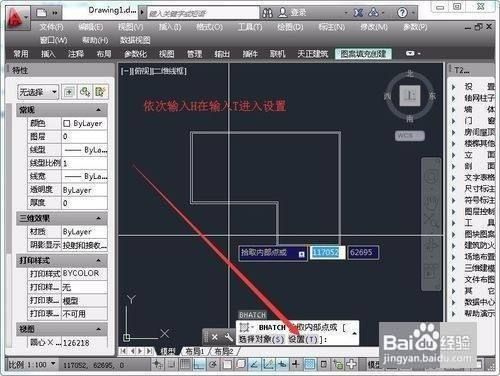
Task: Expand the 帮助演示 item in Tangent palette
Action: [454, 313]
